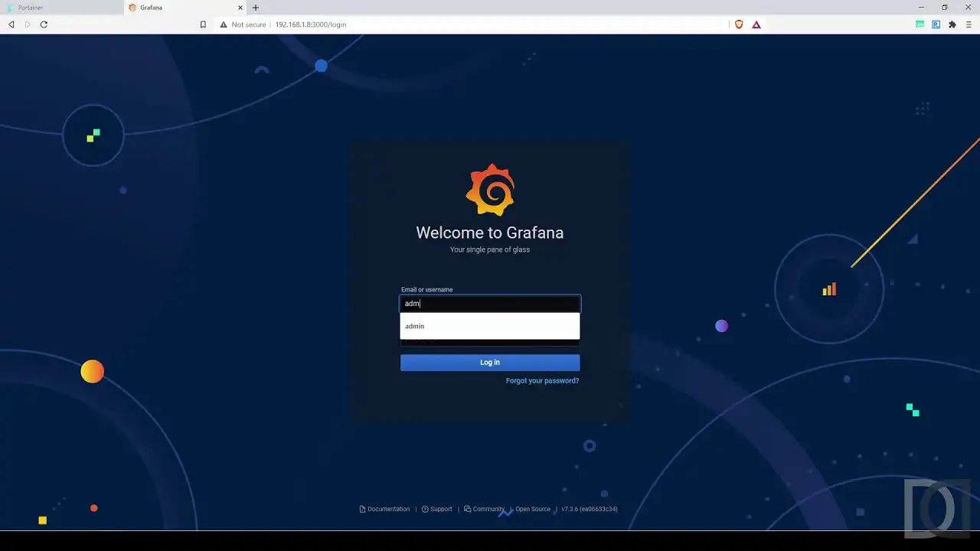
Task: Click the address bar URL 192.168.1.8:3000/login
Action: (311, 24)
